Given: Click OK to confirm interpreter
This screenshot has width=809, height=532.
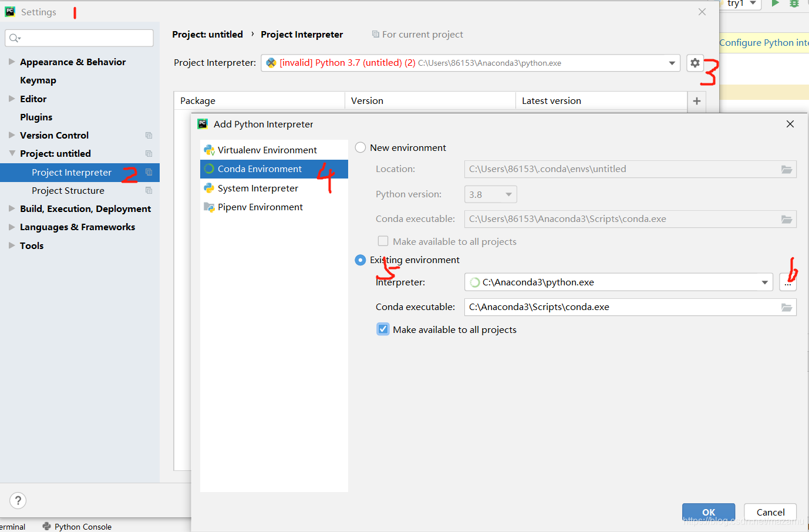Looking at the screenshot, I should 709,512.
